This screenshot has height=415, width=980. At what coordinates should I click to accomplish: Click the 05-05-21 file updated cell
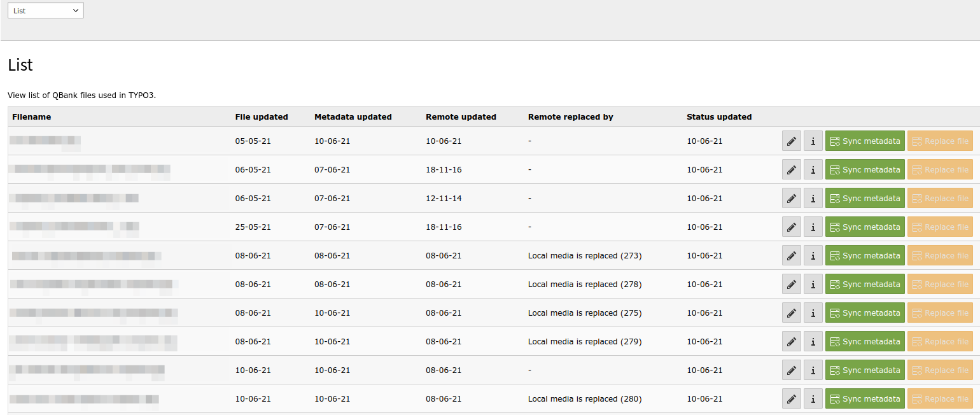point(253,141)
